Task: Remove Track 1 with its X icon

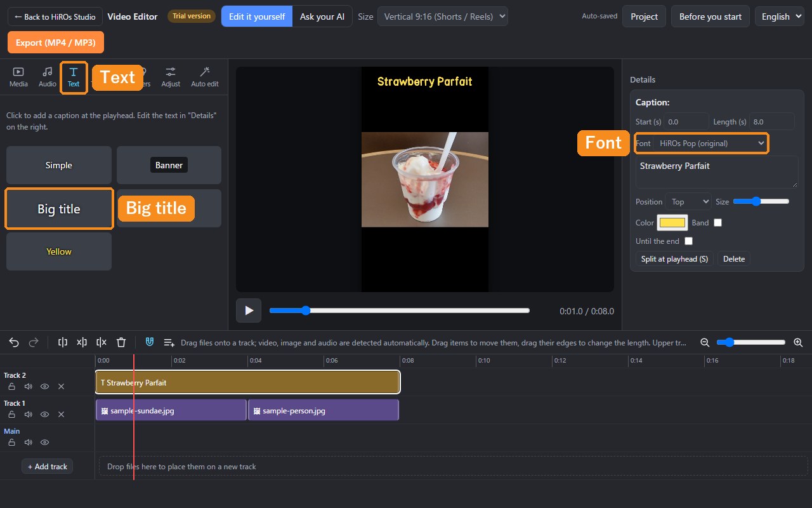Action: coord(61,414)
